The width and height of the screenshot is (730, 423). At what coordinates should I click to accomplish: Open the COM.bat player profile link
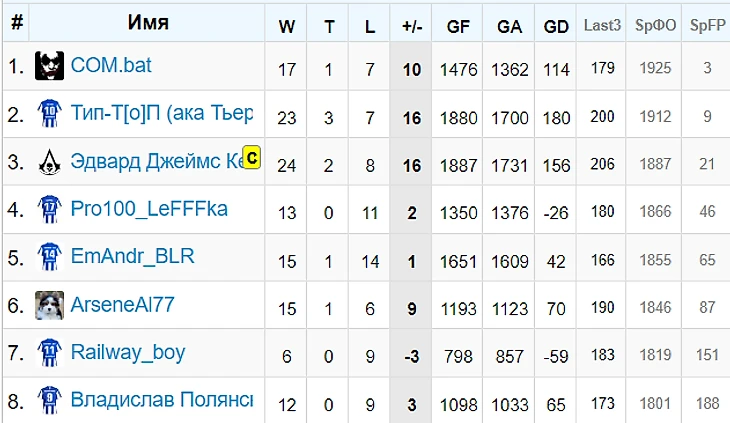click(111, 66)
